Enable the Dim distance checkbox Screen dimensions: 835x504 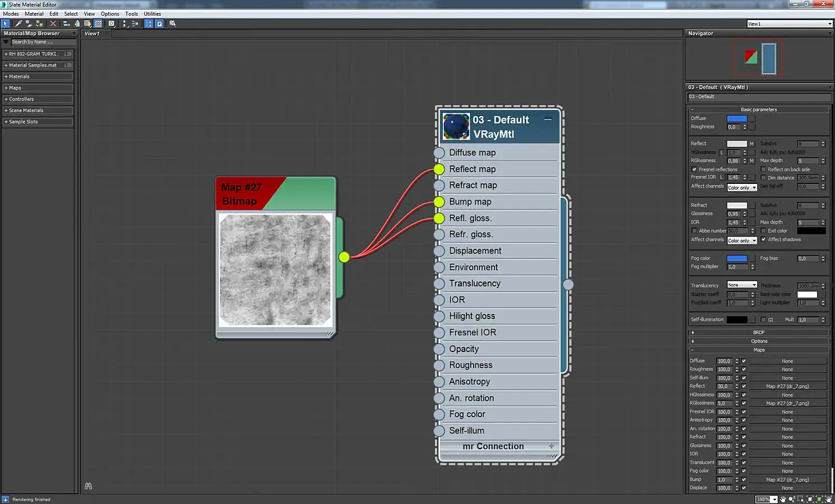pos(763,178)
